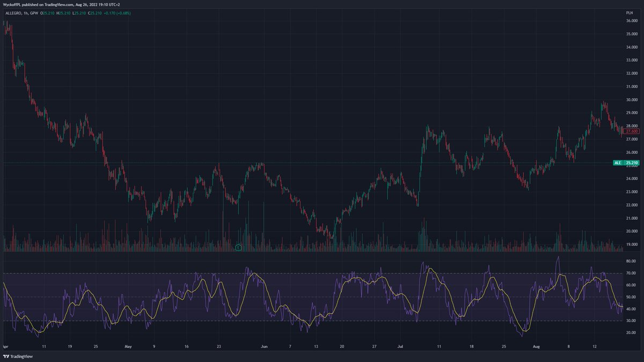This screenshot has height=362, width=644.
Task: Click 26.000 on the price axis
Action: pos(631,152)
